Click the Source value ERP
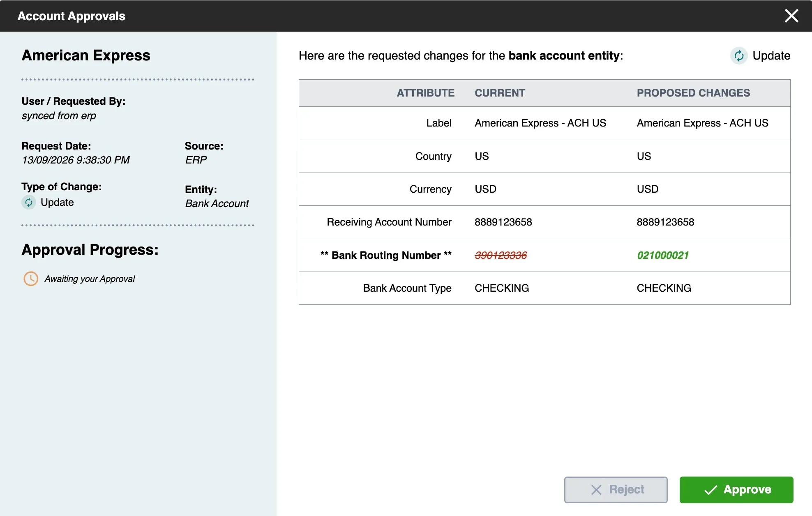 [x=196, y=160]
